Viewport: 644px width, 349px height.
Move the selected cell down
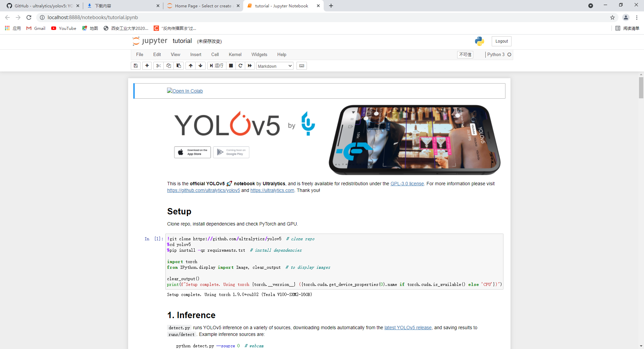200,66
